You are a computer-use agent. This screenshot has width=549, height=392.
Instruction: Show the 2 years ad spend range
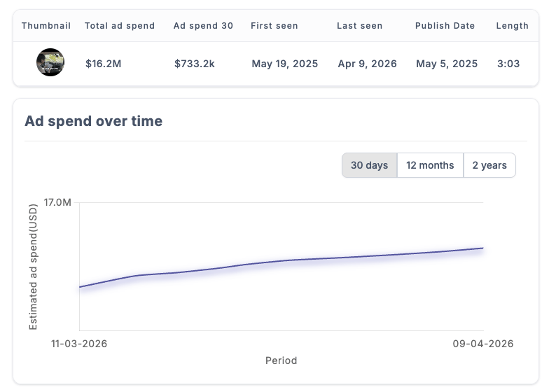(x=489, y=165)
